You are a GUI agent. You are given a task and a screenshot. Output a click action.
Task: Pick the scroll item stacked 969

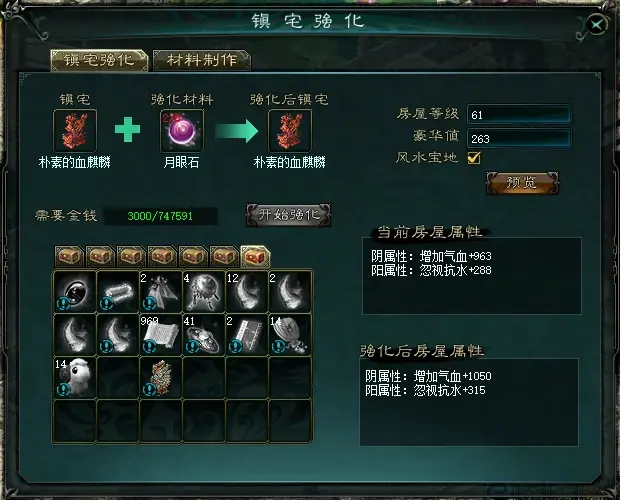click(x=161, y=334)
